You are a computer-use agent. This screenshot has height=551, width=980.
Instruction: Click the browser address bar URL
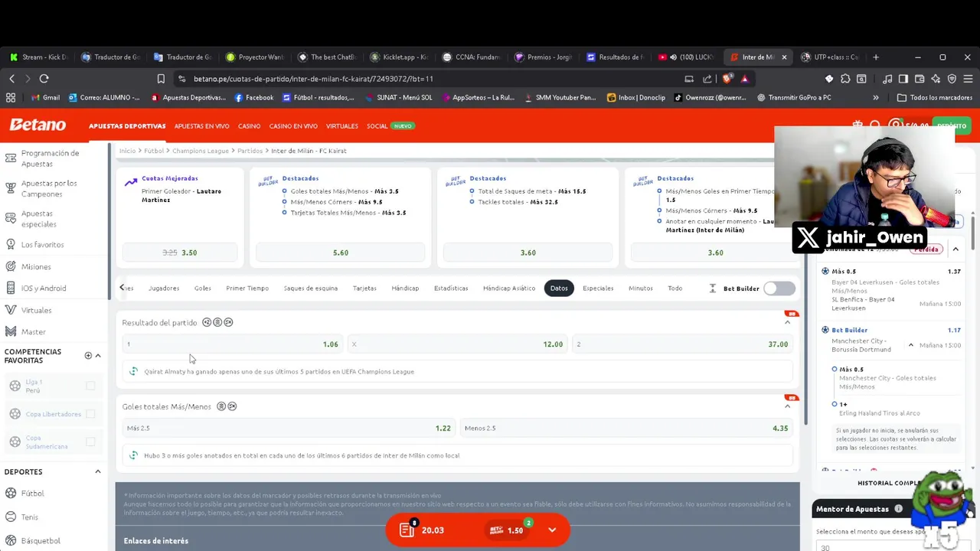coord(313,79)
